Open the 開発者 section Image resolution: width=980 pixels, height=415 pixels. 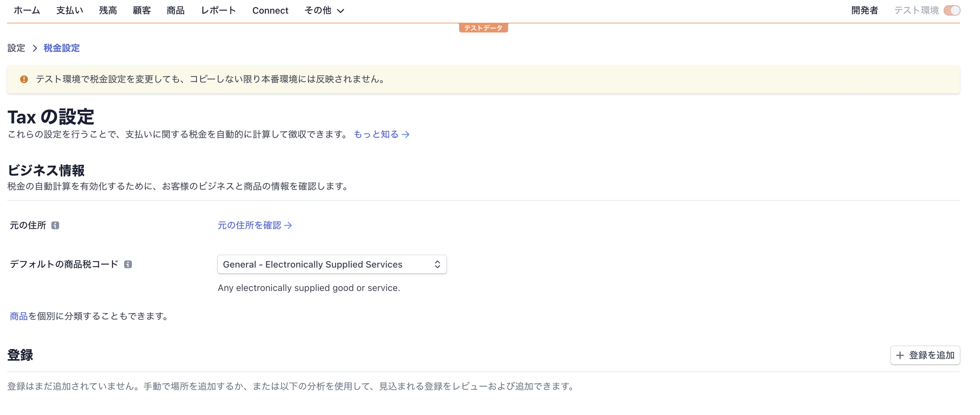click(x=864, y=11)
